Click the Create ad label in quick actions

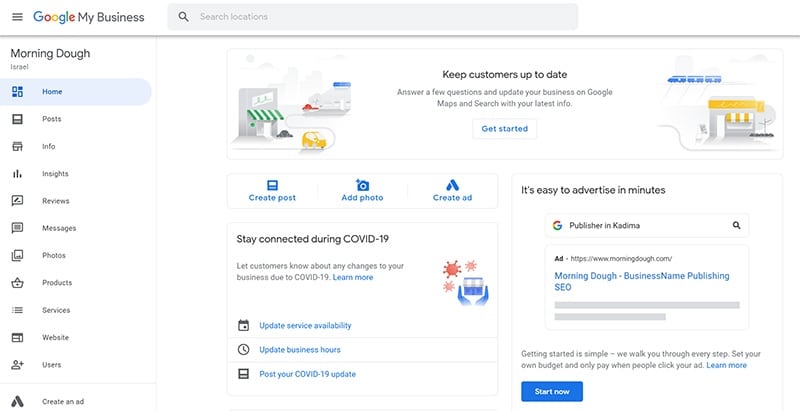click(x=453, y=198)
